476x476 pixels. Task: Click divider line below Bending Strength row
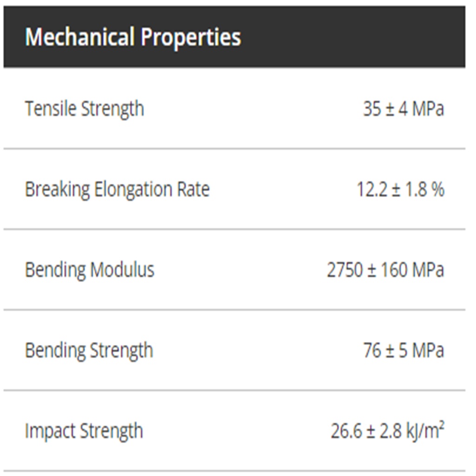click(234, 390)
